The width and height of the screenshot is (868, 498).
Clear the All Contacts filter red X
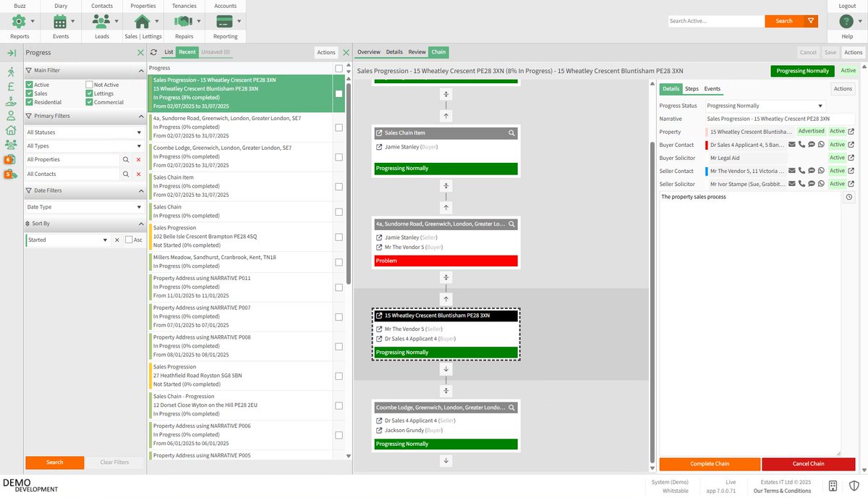pyautogui.click(x=138, y=174)
